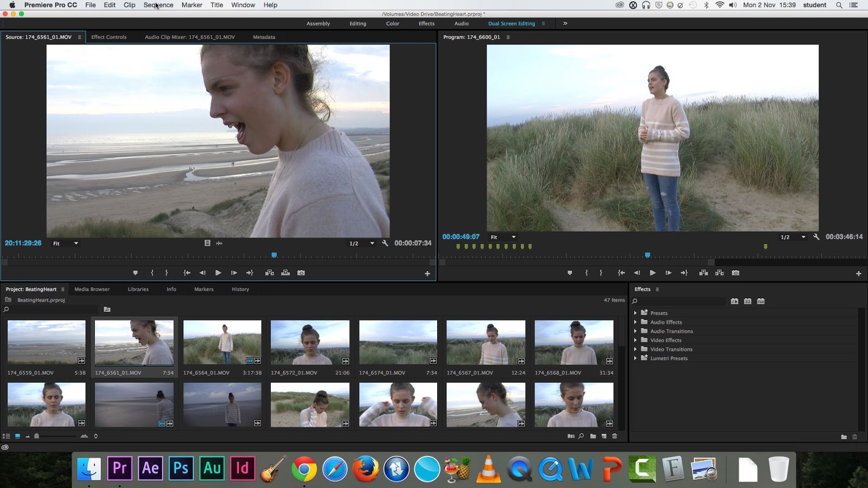Add a marker in the Program monitor

click(570, 273)
